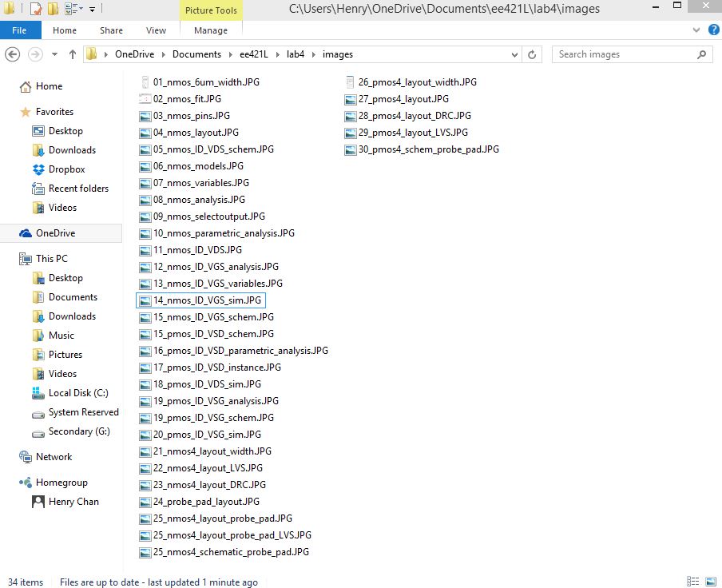722x588 pixels.
Task: Switch to the View ribbon tab
Action: [x=156, y=30]
